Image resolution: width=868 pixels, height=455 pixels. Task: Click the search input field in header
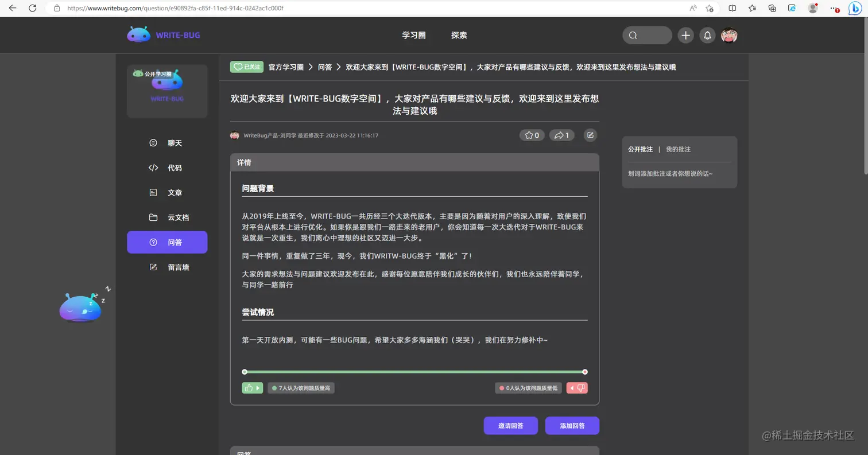point(648,35)
